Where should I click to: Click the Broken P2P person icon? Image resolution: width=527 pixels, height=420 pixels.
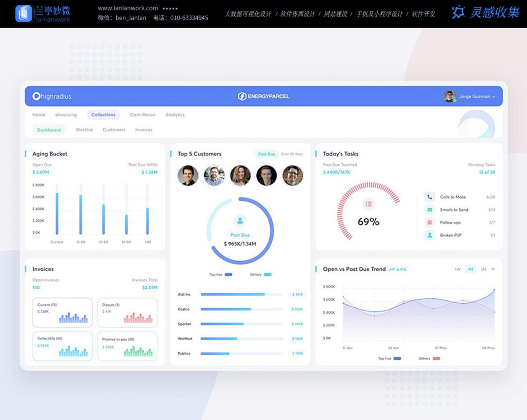tap(429, 235)
